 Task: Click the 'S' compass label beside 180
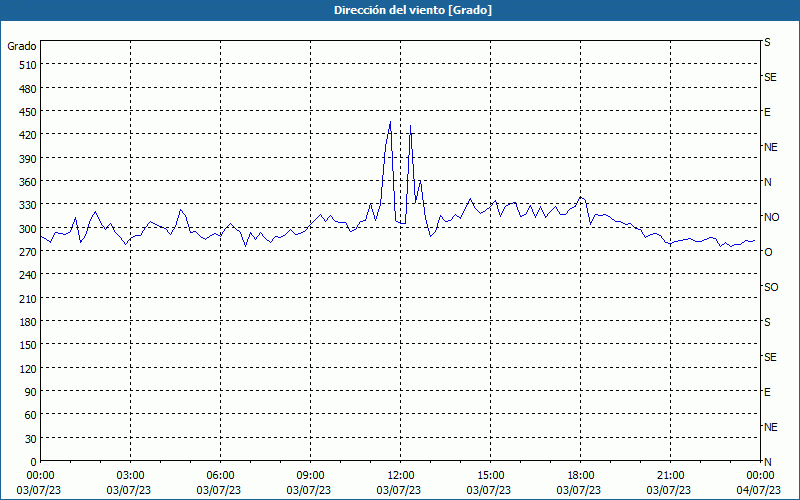(x=767, y=322)
